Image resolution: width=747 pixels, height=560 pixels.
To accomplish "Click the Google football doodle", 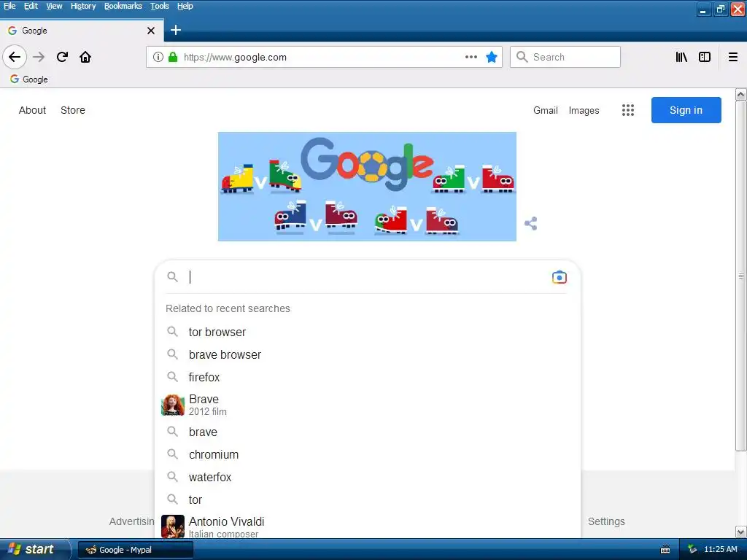I will (x=367, y=186).
